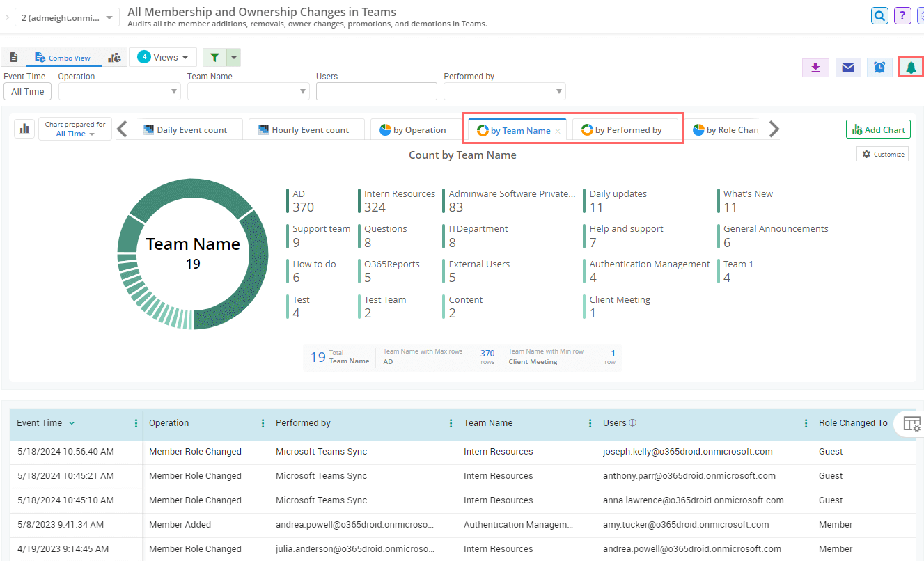The height and width of the screenshot is (561, 924).
Task: Click the export download icon
Action: click(x=815, y=68)
